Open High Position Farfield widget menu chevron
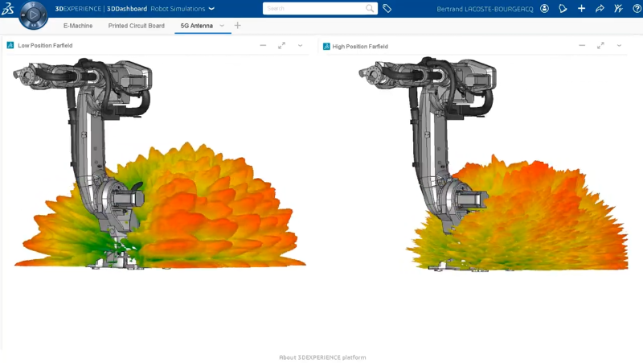Image resolution: width=644 pixels, height=364 pixels. coord(619,46)
